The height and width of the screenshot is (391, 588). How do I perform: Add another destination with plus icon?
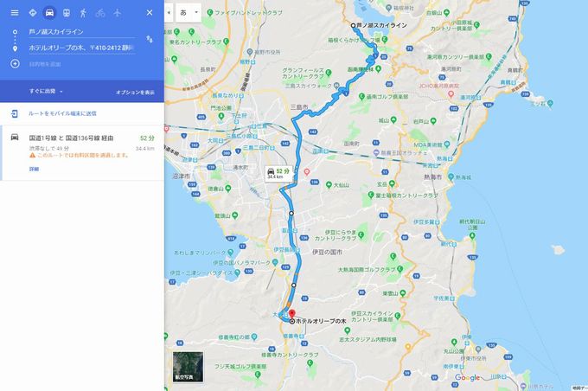(15, 64)
